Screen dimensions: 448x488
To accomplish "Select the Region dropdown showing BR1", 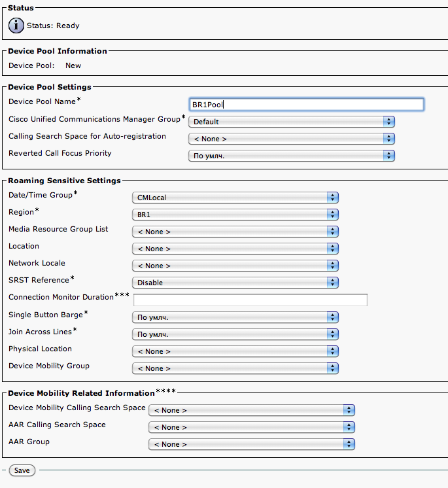I will click(235, 215).
